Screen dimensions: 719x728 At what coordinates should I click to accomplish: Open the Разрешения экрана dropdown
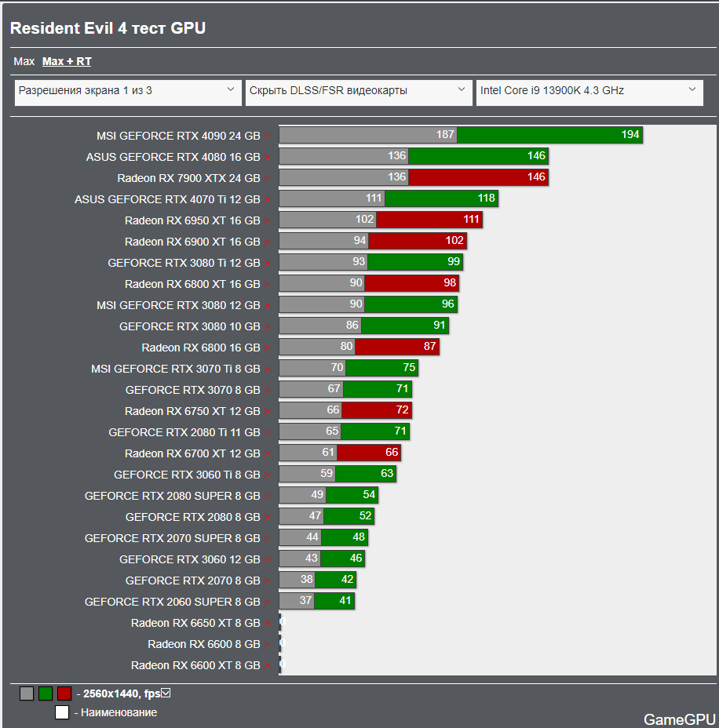[x=128, y=93]
